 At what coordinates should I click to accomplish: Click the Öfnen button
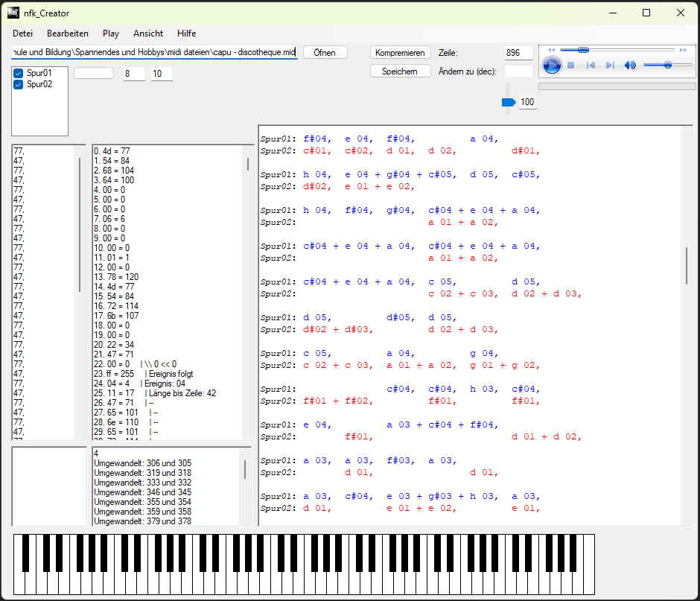pyautogui.click(x=325, y=53)
